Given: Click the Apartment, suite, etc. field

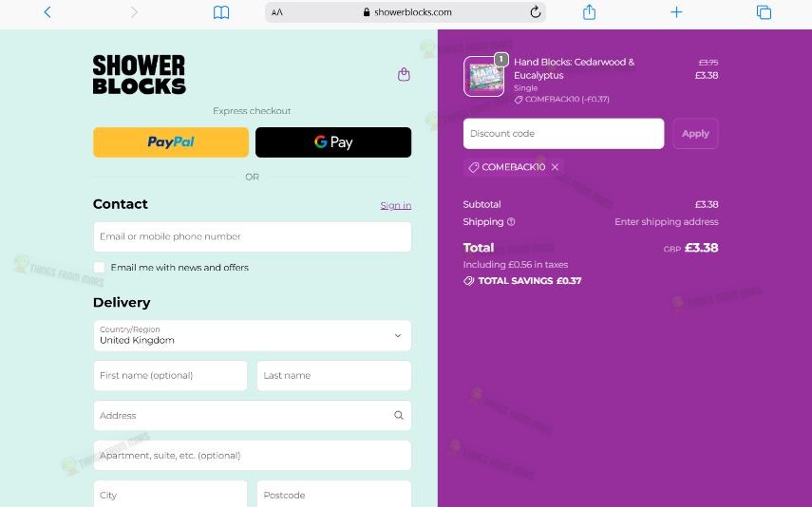Looking at the screenshot, I should point(253,455).
